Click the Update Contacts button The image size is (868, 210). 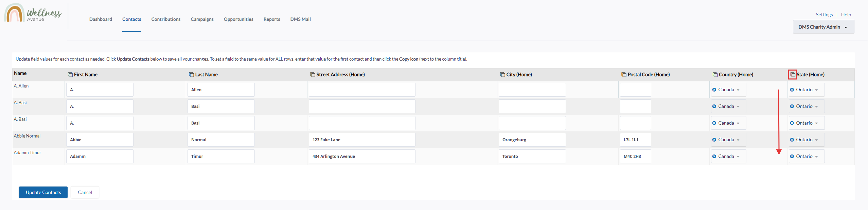(43, 192)
